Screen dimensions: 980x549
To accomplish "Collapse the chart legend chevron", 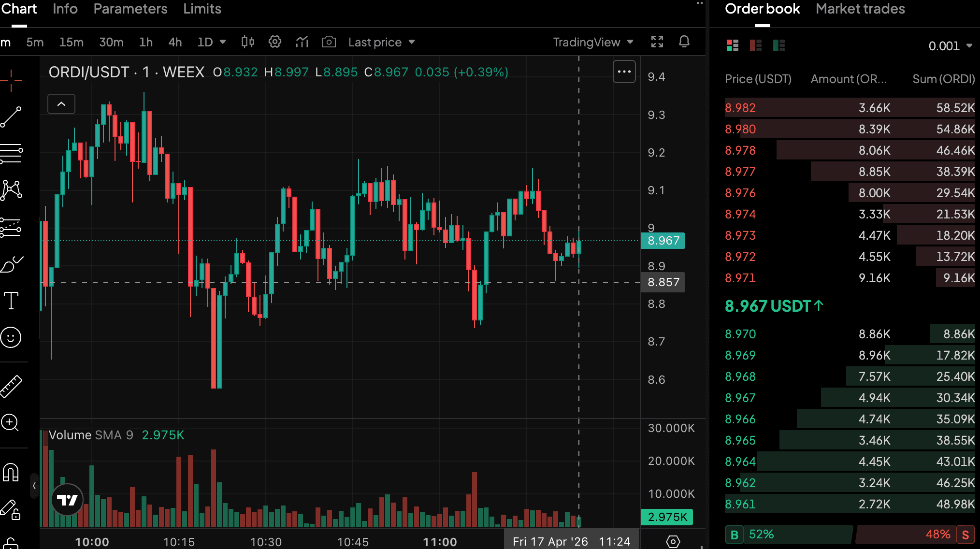I will click(61, 104).
